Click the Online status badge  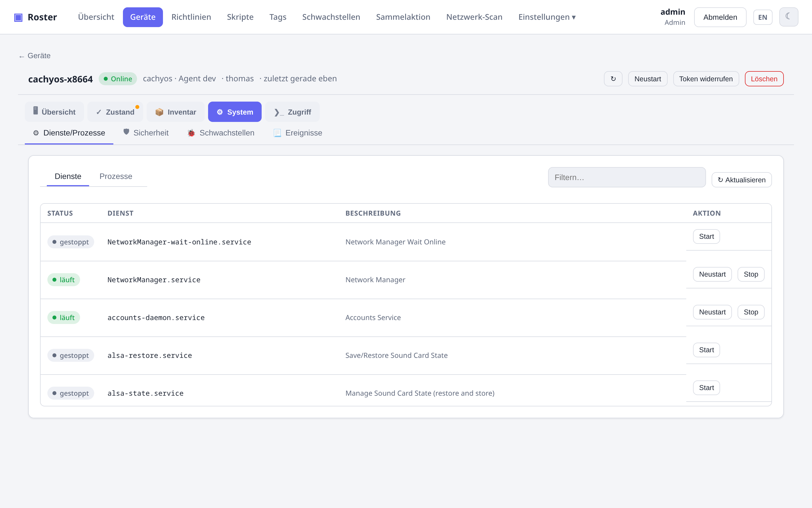click(x=118, y=79)
